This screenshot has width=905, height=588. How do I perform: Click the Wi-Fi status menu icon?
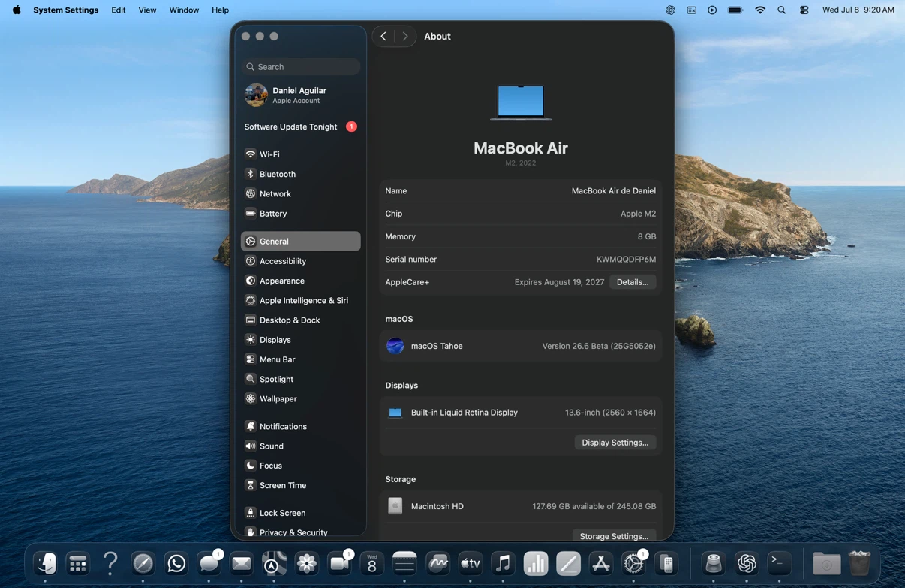760,10
